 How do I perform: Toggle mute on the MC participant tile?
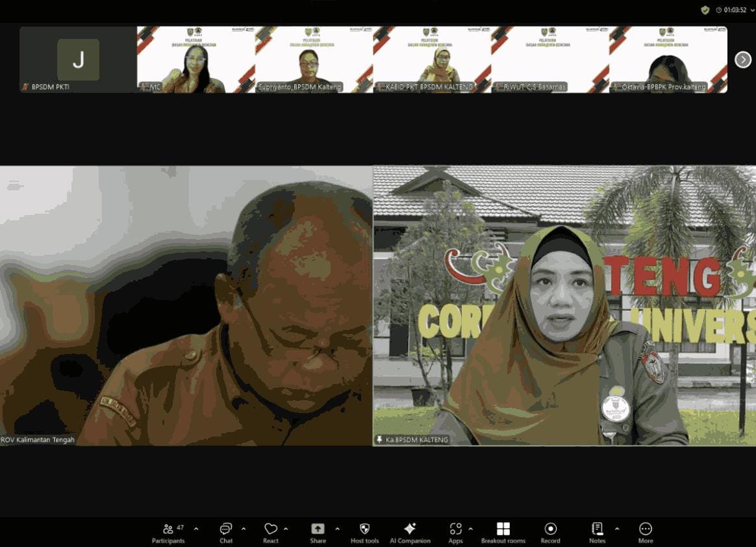(x=144, y=85)
